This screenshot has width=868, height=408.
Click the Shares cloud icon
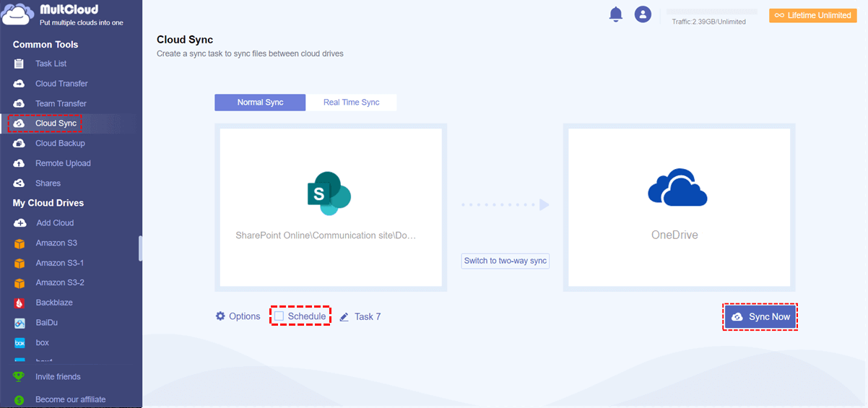point(19,183)
